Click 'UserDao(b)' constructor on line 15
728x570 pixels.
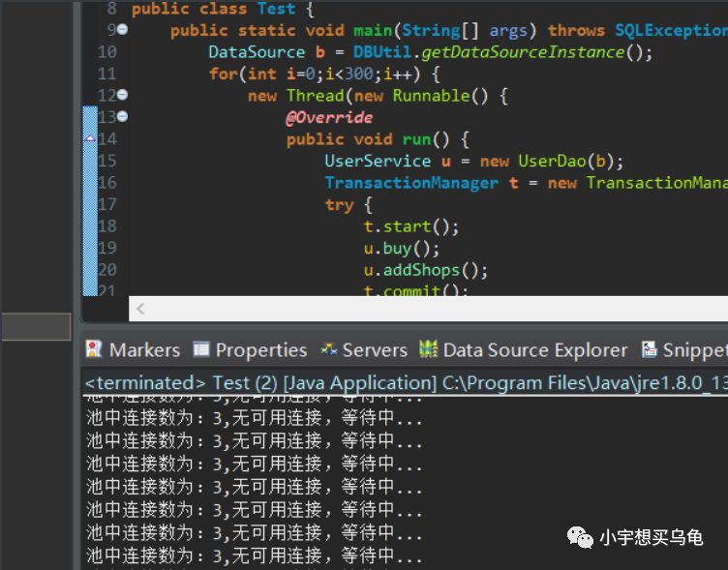566,161
